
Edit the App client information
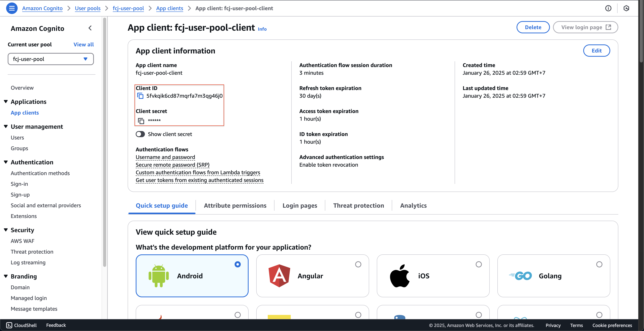(x=596, y=51)
